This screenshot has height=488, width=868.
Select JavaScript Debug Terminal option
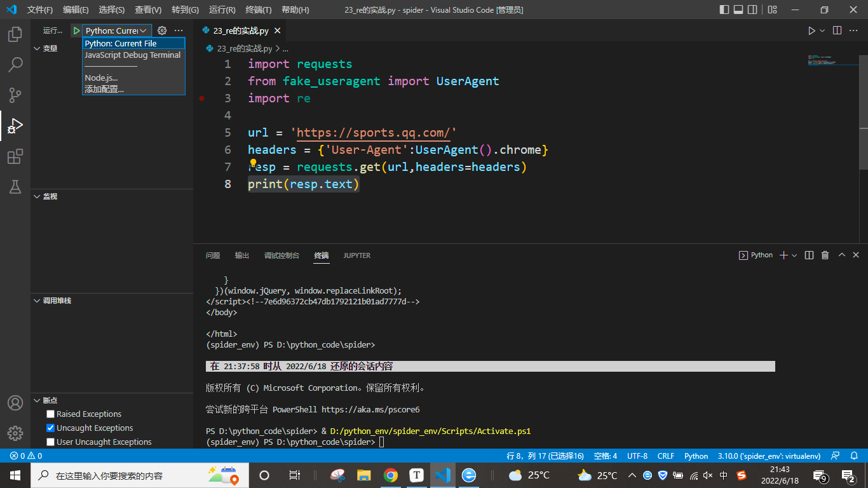click(x=133, y=55)
